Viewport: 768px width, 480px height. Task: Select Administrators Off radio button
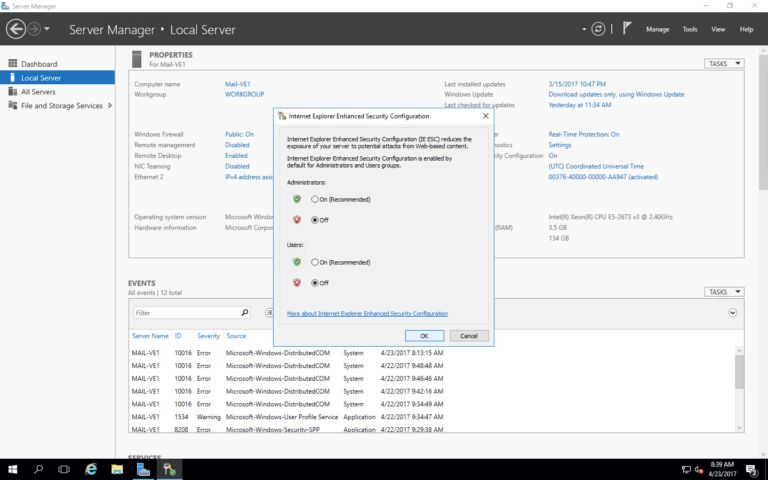[x=315, y=220]
